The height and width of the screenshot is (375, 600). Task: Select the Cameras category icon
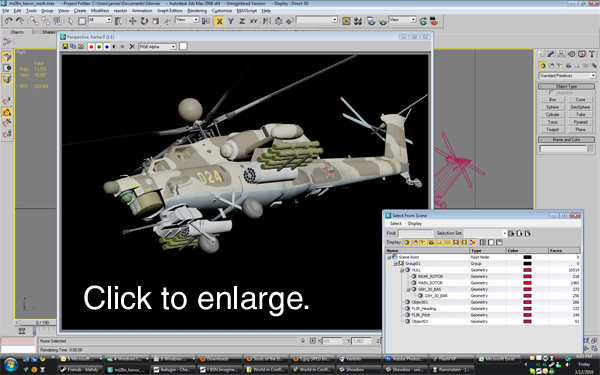pyautogui.click(x=568, y=65)
